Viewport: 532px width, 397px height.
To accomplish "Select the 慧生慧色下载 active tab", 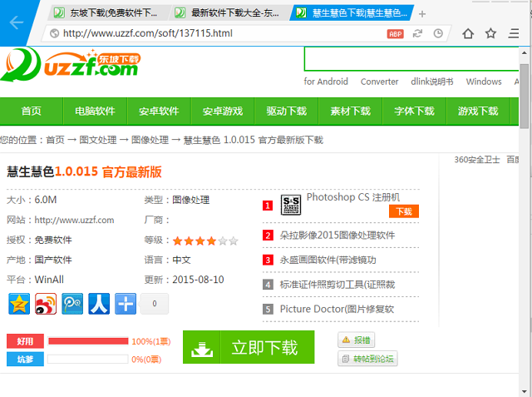I will pos(352,13).
